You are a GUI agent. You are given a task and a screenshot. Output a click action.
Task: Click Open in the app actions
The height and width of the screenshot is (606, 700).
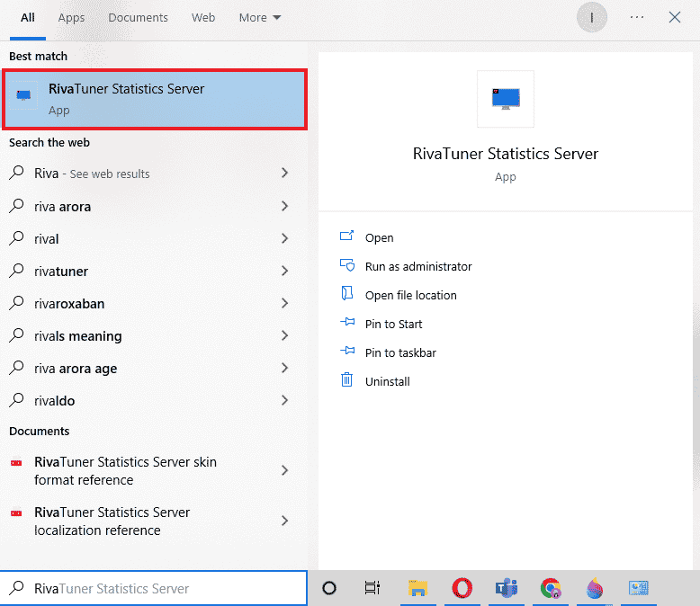click(x=379, y=238)
